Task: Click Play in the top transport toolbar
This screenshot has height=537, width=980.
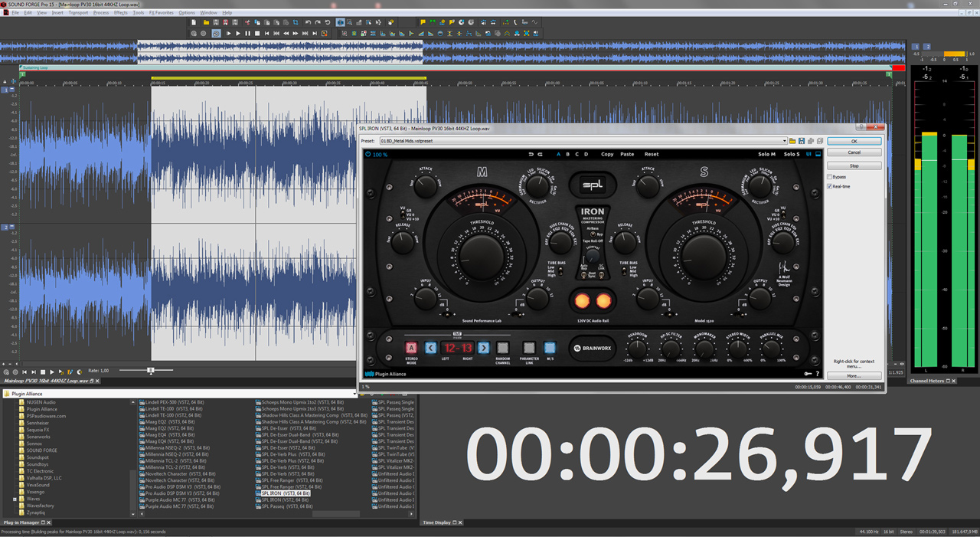Action: click(238, 34)
